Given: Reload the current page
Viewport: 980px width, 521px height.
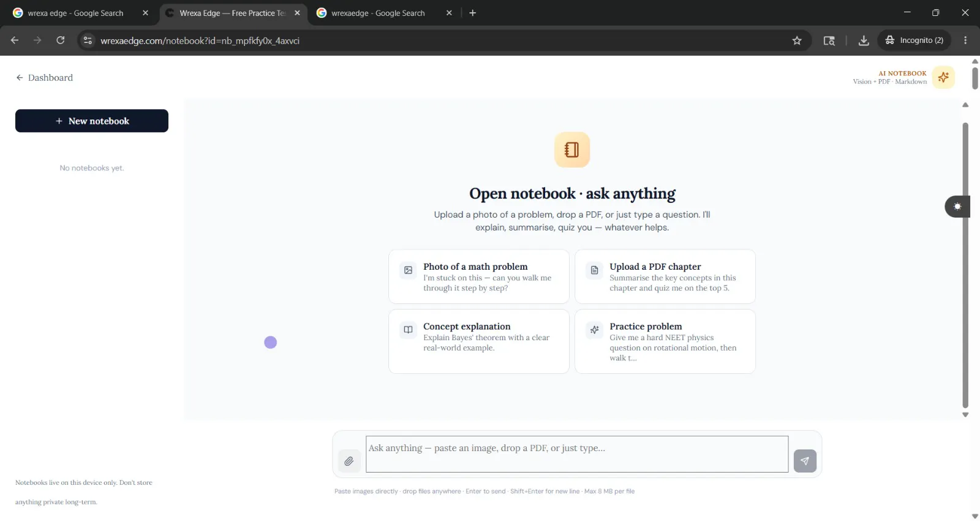Looking at the screenshot, I should point(61,40).
